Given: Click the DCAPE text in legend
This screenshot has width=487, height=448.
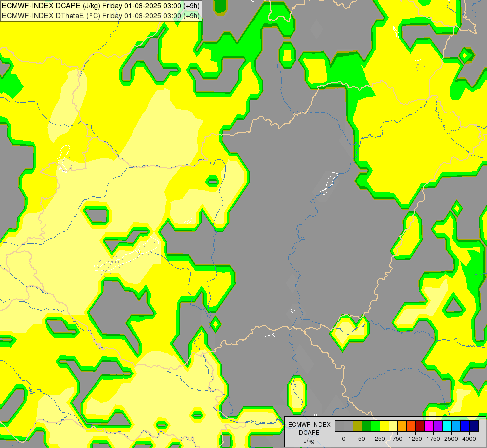Looking at the screenshot, I should tap(309, 433).
